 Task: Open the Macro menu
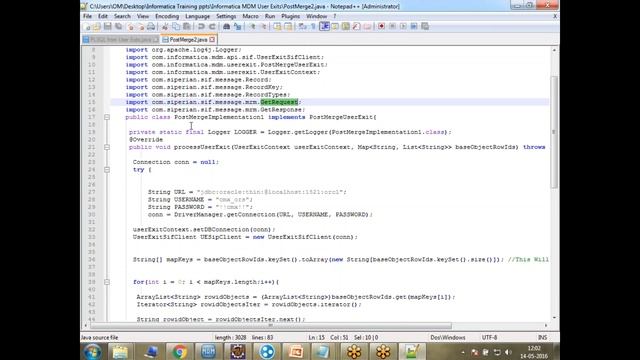[x=251, y=16]
